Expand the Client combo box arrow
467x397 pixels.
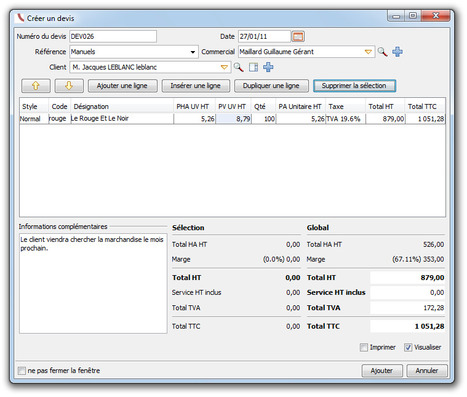(x=224, y=67)
